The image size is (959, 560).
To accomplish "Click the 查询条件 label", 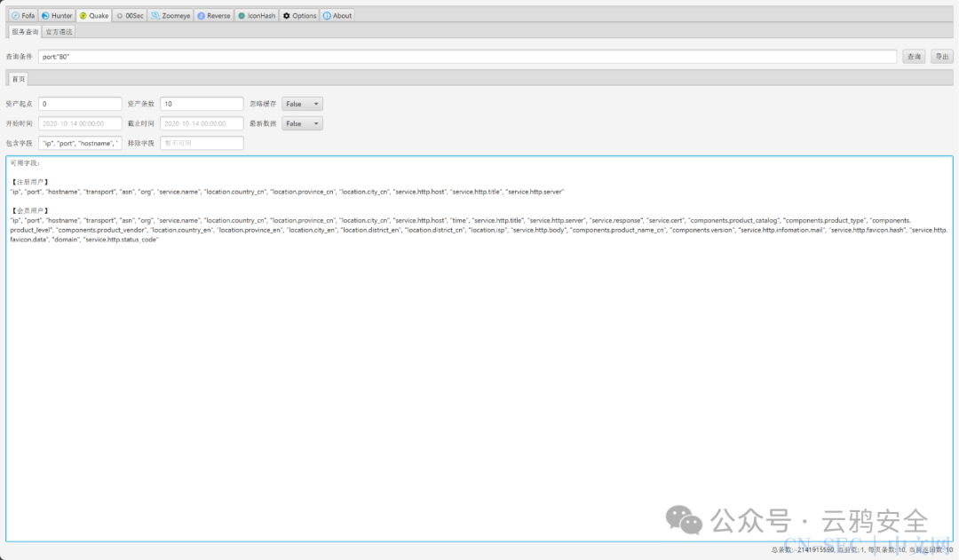I will (x=19, y=56).
